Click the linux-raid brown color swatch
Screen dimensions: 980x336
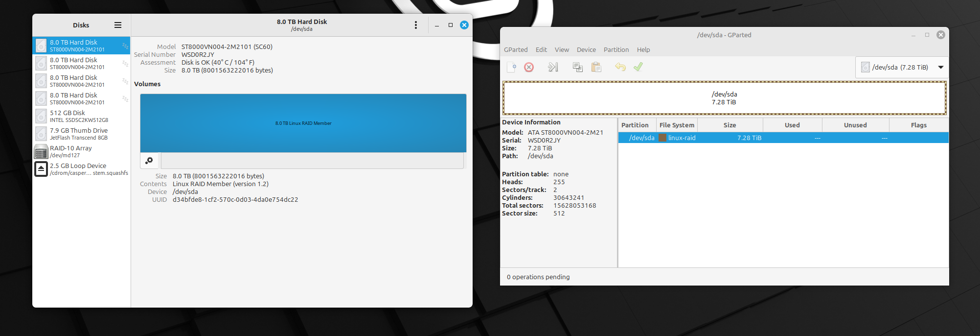[x=662, y=138]
